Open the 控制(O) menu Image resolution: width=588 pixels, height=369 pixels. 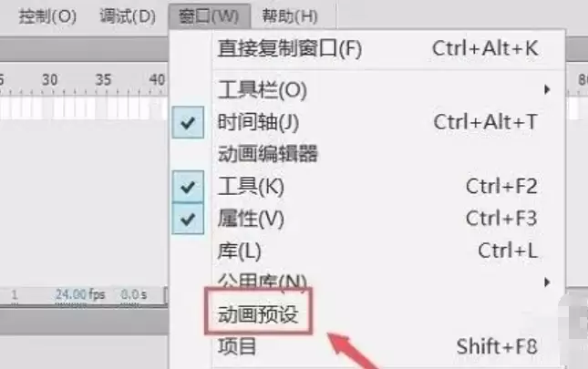click(x=47, y=16)
